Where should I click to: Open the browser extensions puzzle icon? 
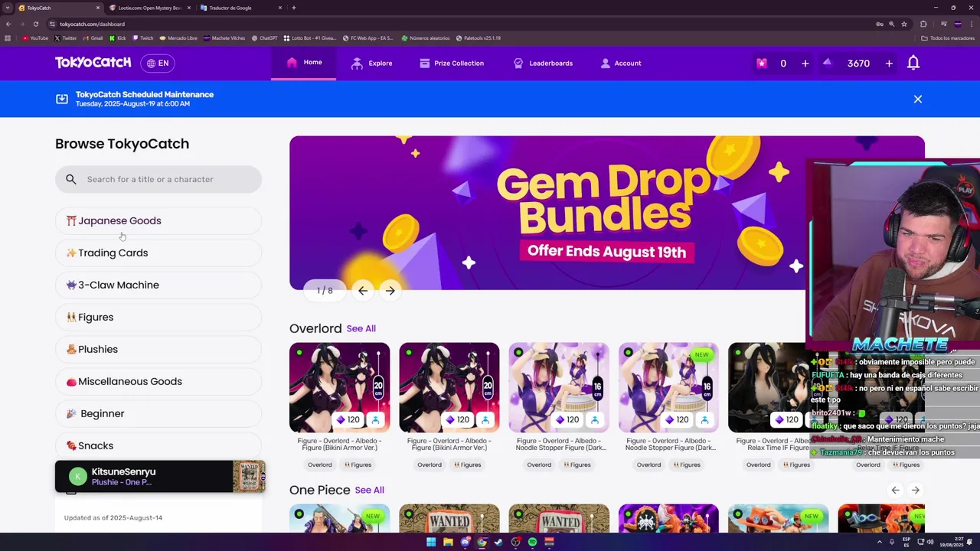click(923, 24)
